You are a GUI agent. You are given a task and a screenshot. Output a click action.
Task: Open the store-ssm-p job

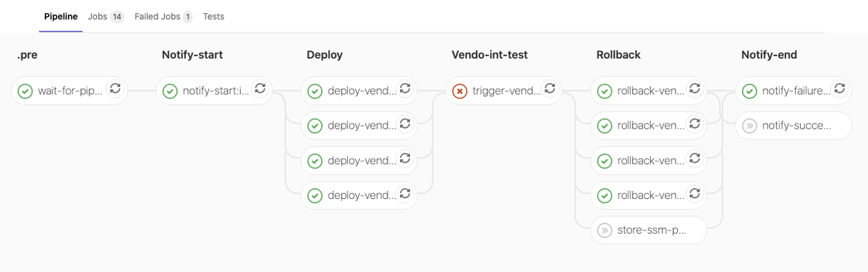(648, 231)
